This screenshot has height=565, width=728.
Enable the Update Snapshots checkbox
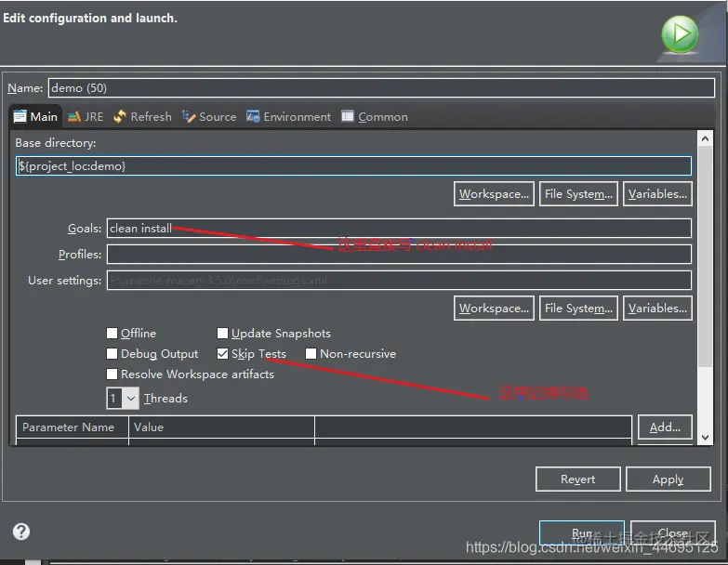click(x=222, y=333)
